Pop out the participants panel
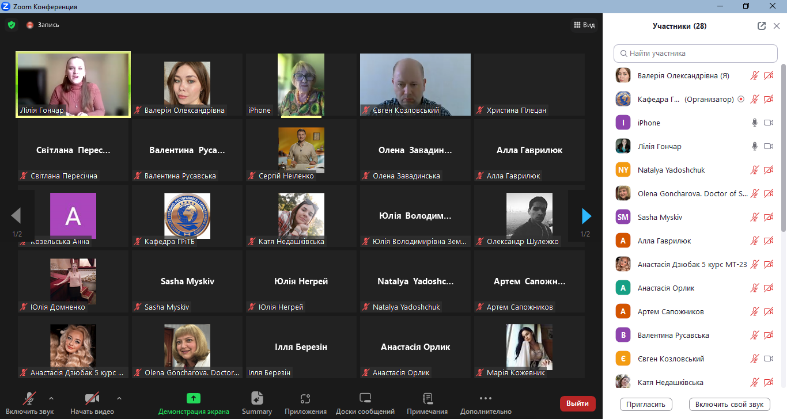Screen dimensions: 787x419 tap(761, 26)
